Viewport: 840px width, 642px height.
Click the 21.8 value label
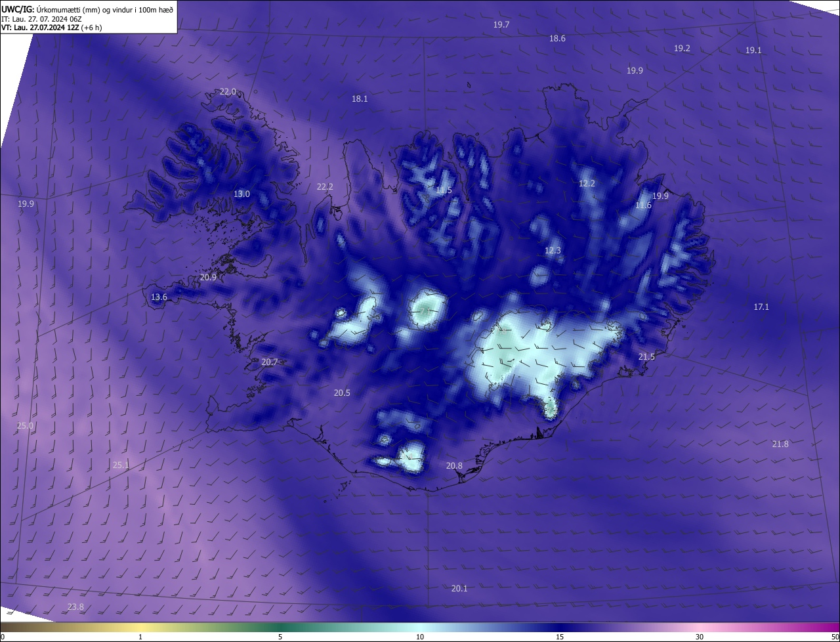[780, 444]
